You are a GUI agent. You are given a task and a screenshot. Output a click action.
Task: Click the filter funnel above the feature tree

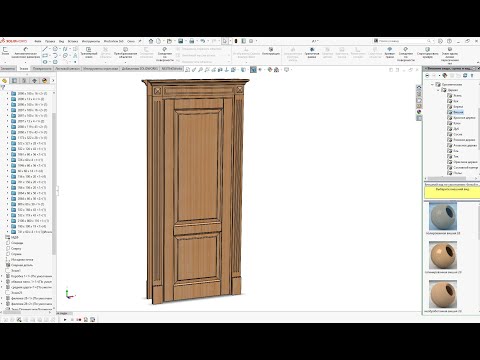[x=3, y=87]
